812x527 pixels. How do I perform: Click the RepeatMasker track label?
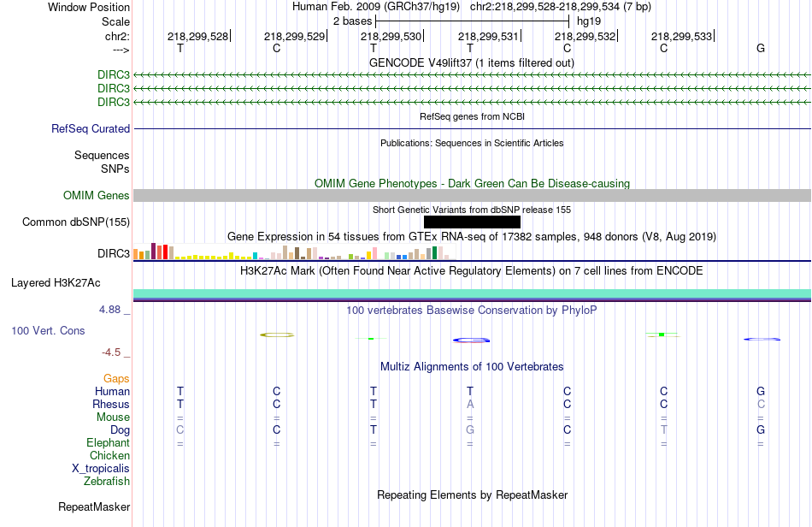[94, 506]
